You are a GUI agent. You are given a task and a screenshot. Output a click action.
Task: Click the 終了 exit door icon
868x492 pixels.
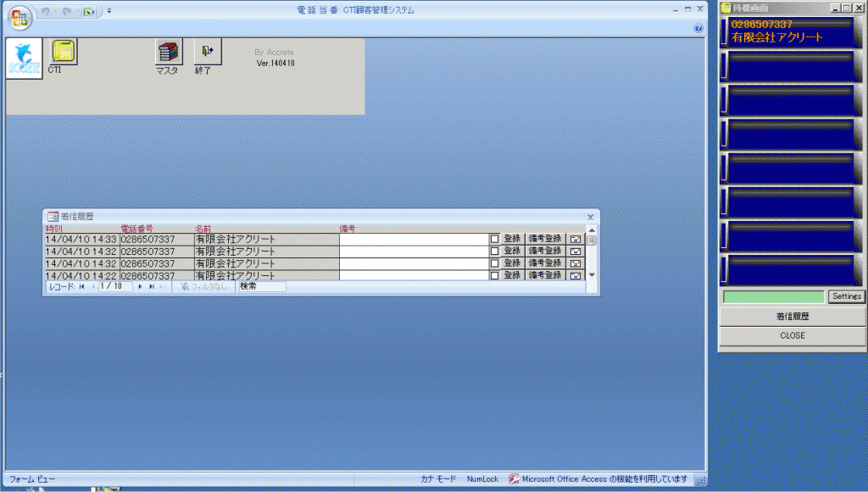click(x=207, y=52)
